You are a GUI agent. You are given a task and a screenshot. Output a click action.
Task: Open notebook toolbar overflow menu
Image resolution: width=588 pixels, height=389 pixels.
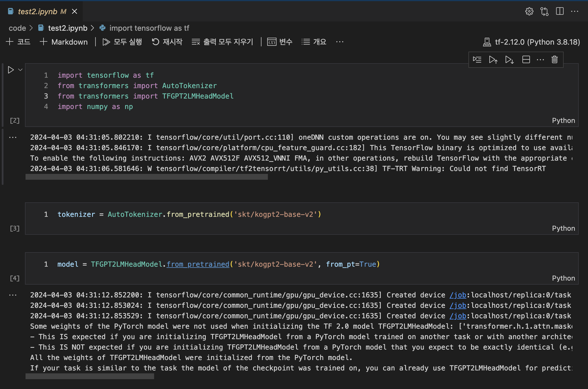coord(340,42)
